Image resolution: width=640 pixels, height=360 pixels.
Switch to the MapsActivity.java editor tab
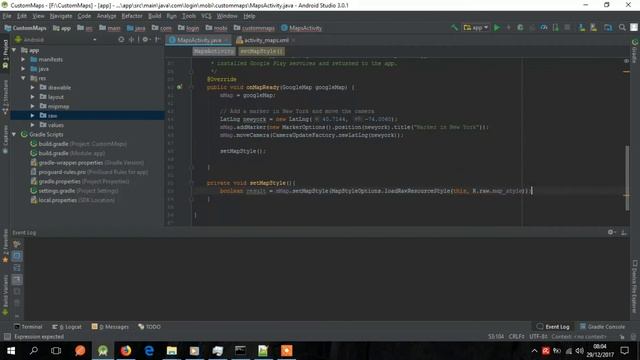point(199,40)
